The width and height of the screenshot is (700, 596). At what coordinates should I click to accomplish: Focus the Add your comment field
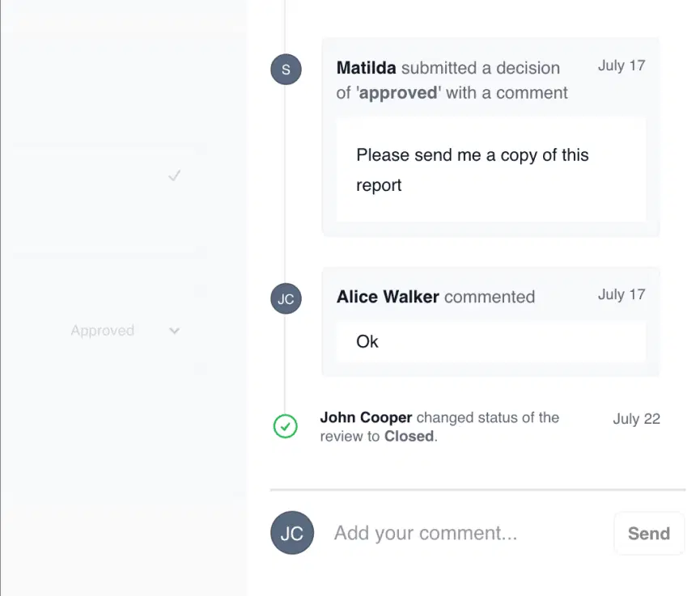(x=469, y=533)
